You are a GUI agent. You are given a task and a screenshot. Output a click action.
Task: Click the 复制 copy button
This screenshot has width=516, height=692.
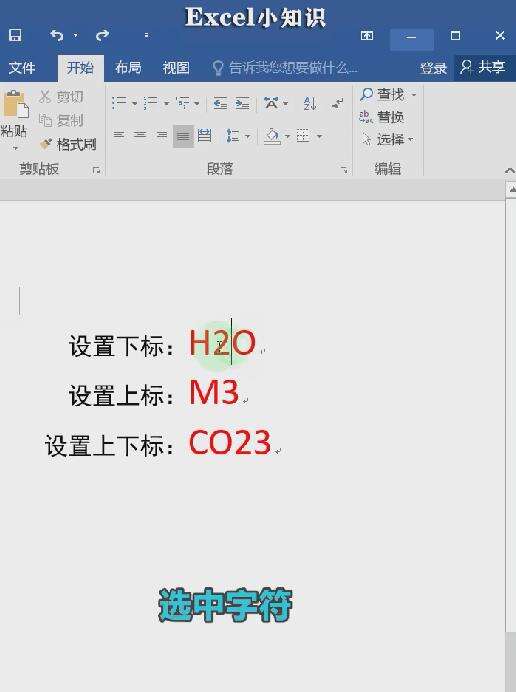click(x=61, y=120)
